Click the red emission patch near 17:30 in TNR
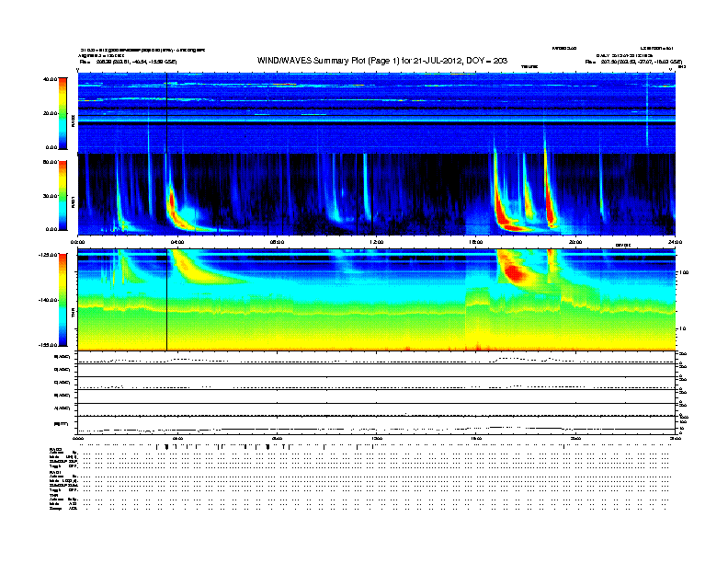Viewport: 728px width, 563px height. 515,271
